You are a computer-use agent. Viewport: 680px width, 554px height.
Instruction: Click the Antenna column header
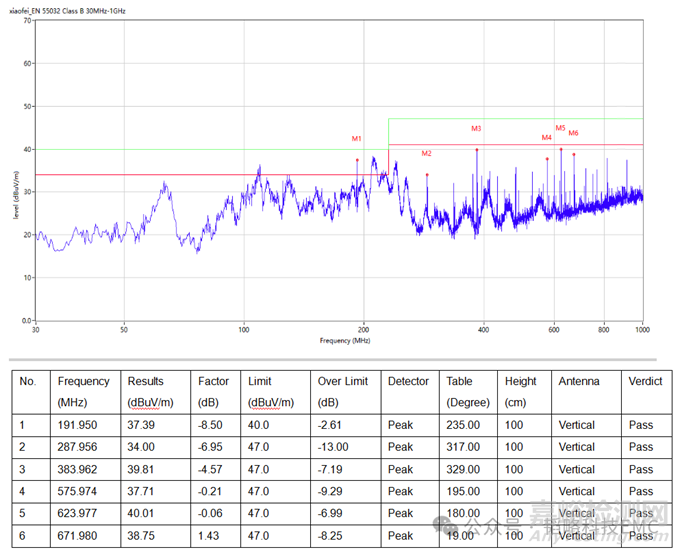click(x=580, y=381)
